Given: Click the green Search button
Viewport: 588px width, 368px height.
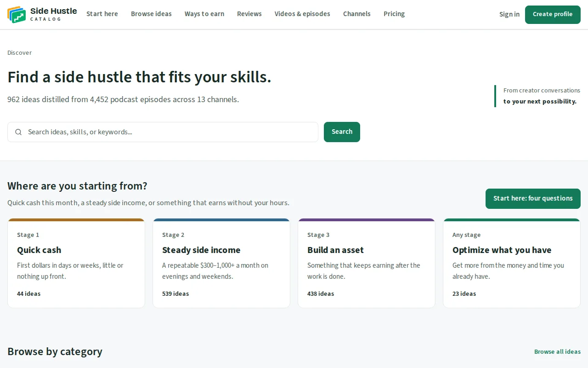Looking at the screenshot, I should (x=342, y=132).
